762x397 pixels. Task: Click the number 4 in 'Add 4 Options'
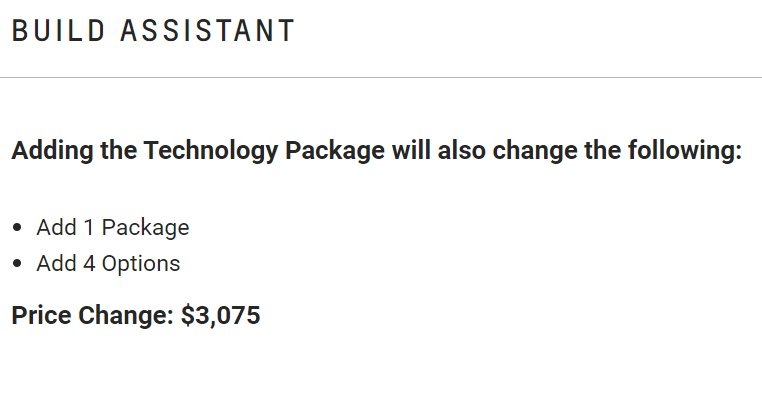(x=89, y=263)
